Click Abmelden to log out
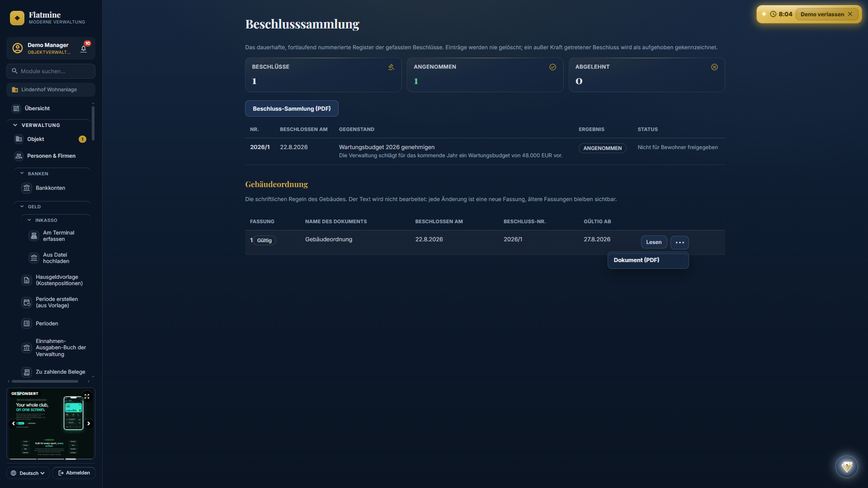 [x=74, y=473]
